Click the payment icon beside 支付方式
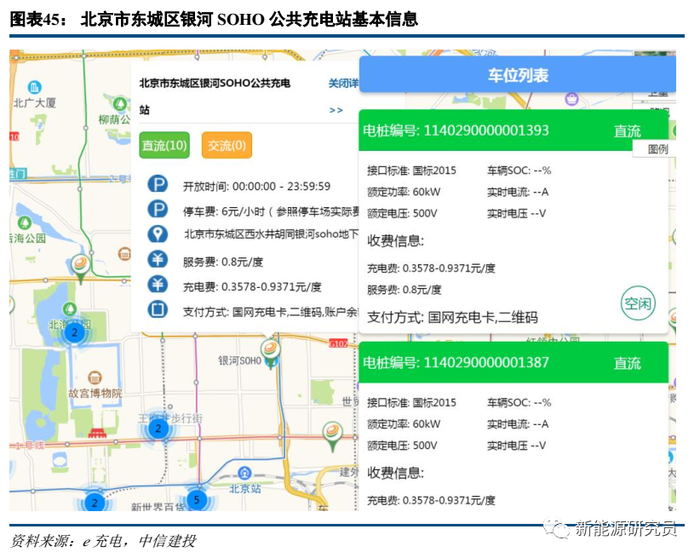The height and width of the screenshot is (559, 700). tap(158, 309)
